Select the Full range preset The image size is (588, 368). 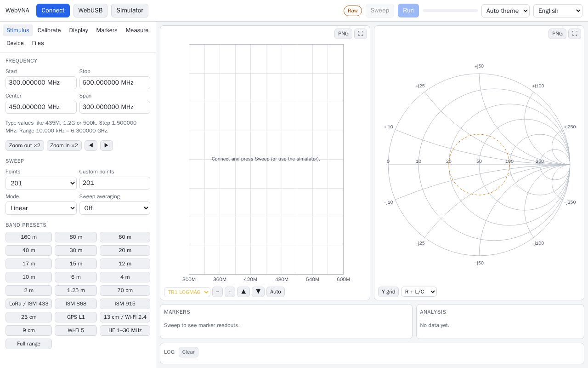point(28,344)
